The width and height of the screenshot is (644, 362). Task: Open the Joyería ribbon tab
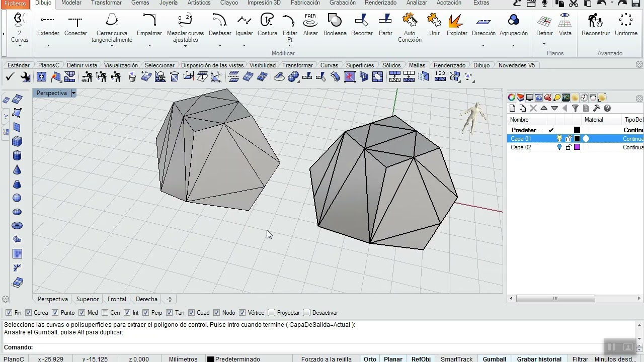tap(168, 3)
